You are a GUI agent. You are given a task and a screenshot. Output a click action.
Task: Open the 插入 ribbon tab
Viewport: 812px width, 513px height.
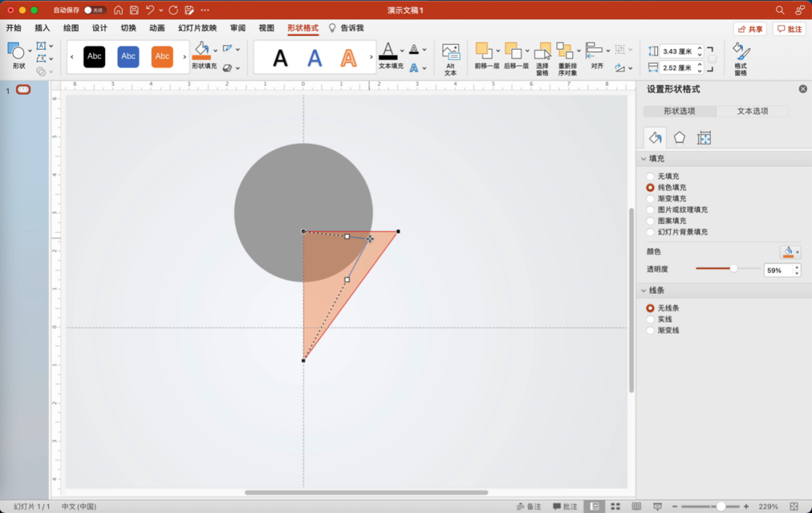(x=42, y=28)
